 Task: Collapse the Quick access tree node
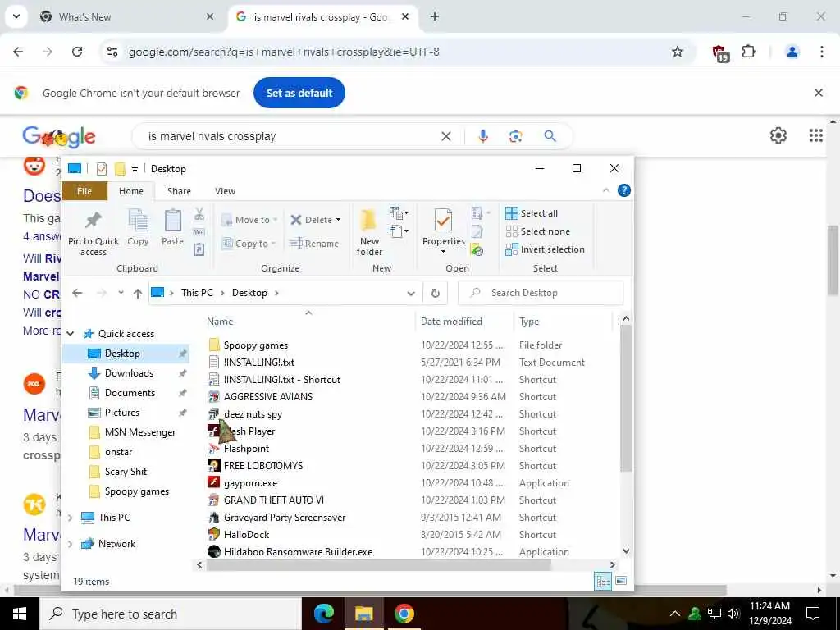point(71,334)
